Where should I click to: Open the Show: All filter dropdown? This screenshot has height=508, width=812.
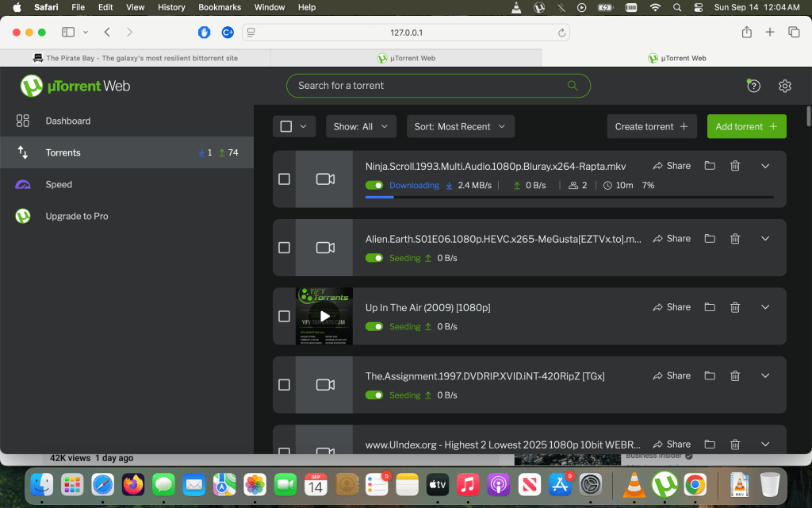coord(362,126)
